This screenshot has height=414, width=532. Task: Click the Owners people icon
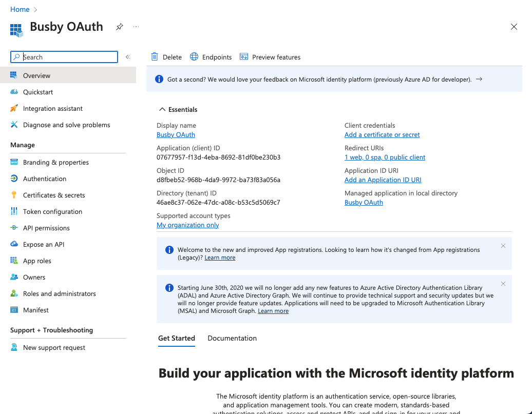[14, 277]
